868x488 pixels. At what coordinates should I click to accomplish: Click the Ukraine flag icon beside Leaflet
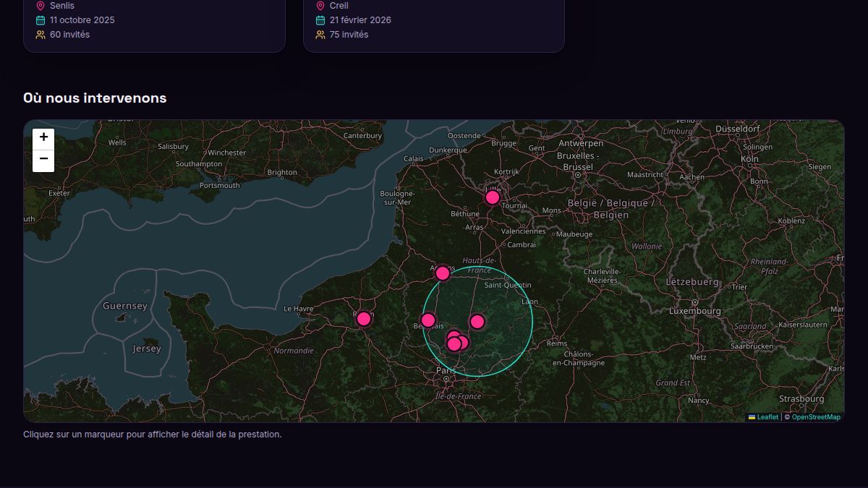752,417
